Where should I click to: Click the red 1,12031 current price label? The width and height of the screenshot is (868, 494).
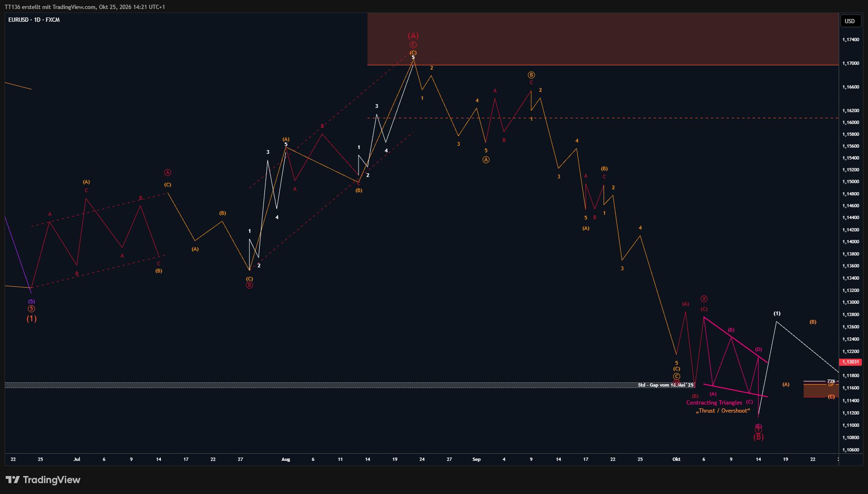pyautogui.click(x=850, y=362)
